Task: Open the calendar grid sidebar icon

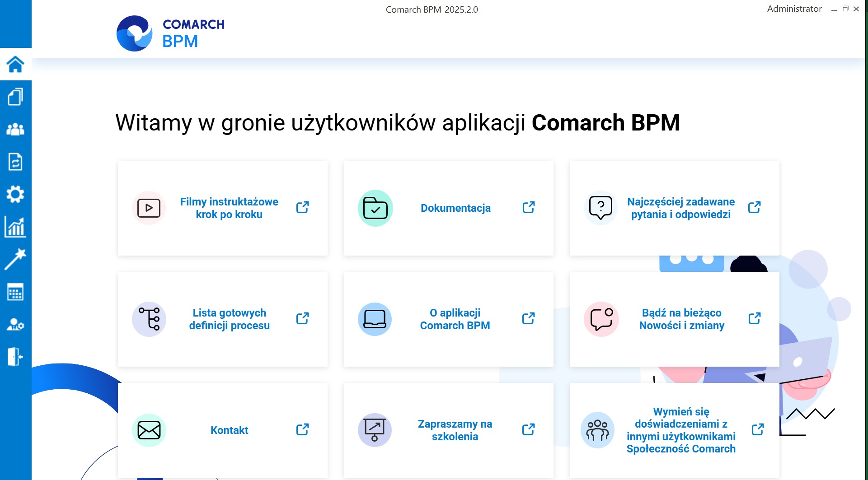Action: pyautogui.click(x=15, y=292)
